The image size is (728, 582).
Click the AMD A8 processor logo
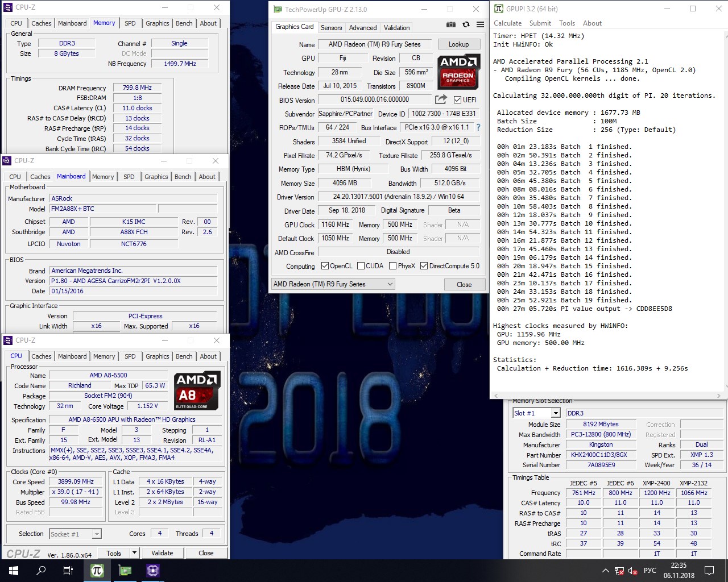pos(197,390)
